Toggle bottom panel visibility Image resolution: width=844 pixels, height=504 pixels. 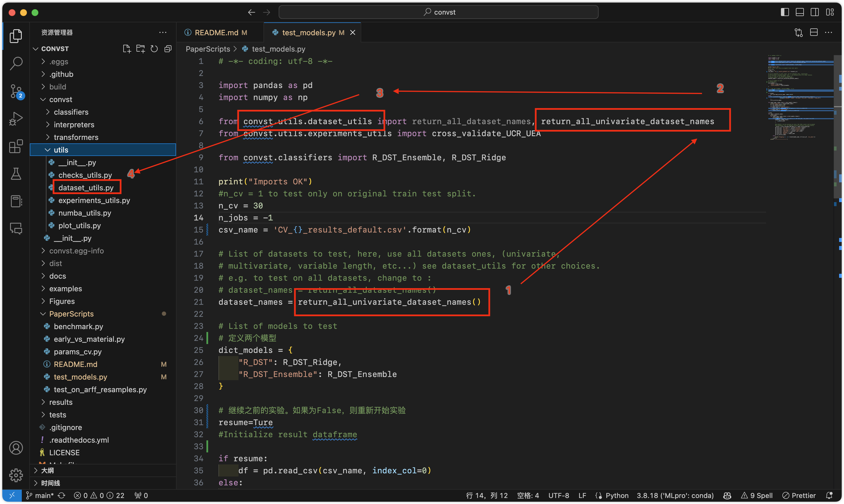point(800,12)
